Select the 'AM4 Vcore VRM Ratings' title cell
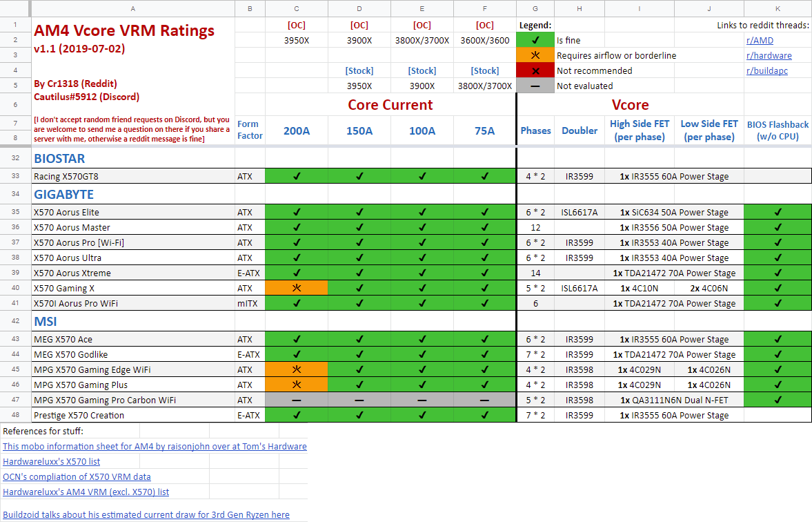812x522 pixels. click(x=124, y=30)
